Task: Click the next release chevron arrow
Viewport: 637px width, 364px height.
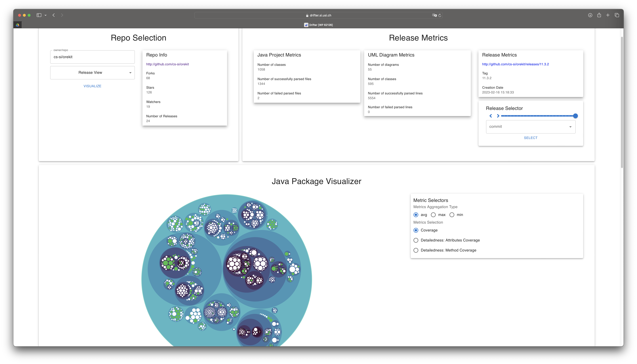Action: (498, 116)
